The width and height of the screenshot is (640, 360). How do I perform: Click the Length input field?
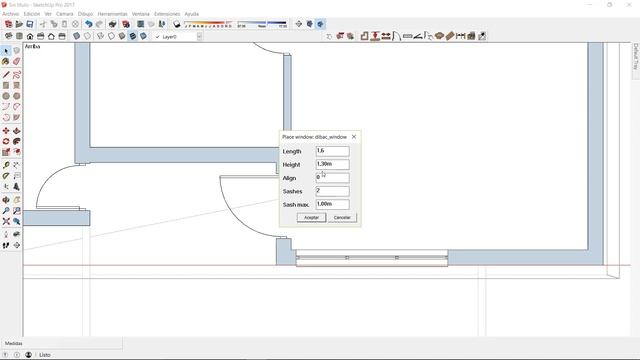click(x=332, y=151)
